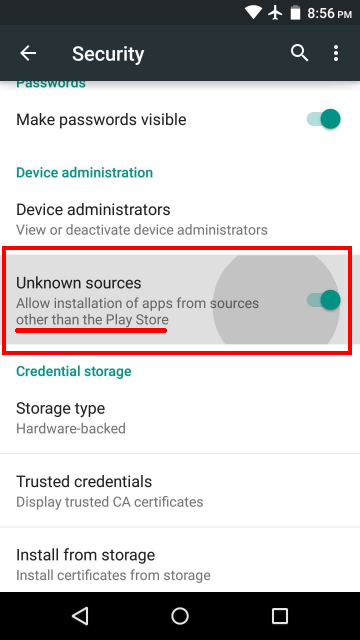Tap the recent apps square button
This screenshot has width=360, height=640.
point(280,616)
